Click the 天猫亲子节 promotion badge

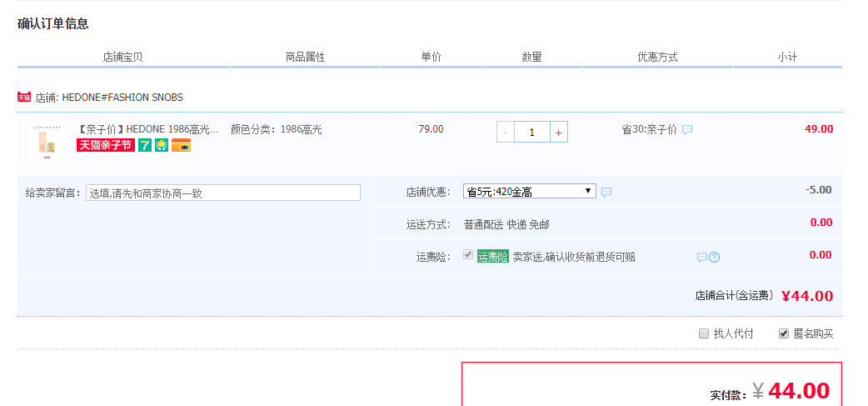tap(106, 145)
